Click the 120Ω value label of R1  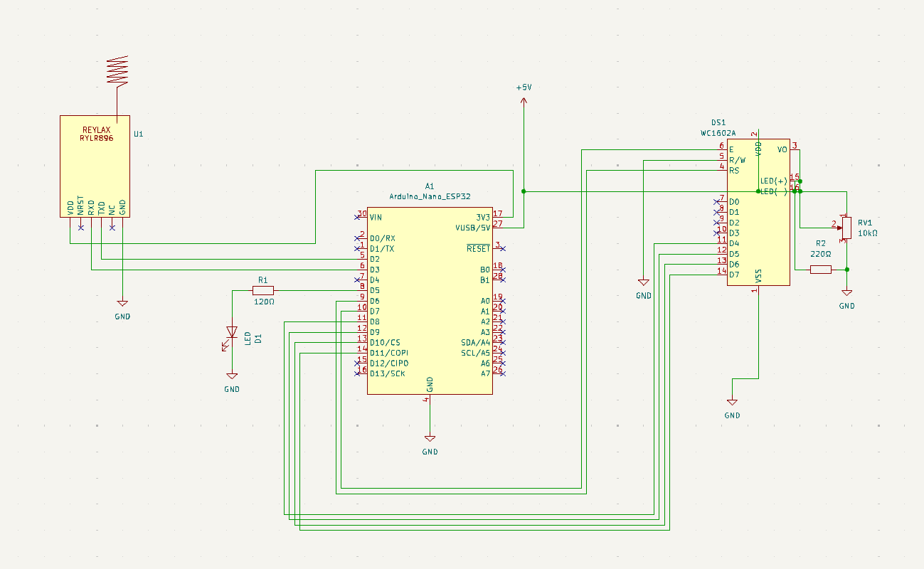coord(264,302)
